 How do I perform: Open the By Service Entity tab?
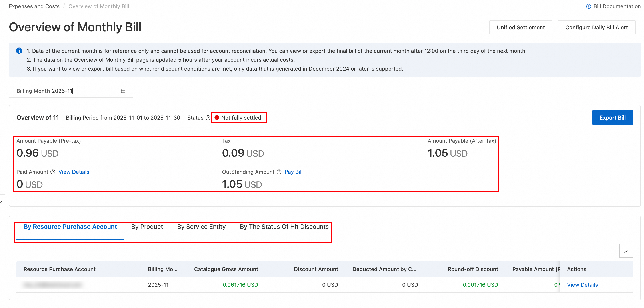(x=201, y=226)
